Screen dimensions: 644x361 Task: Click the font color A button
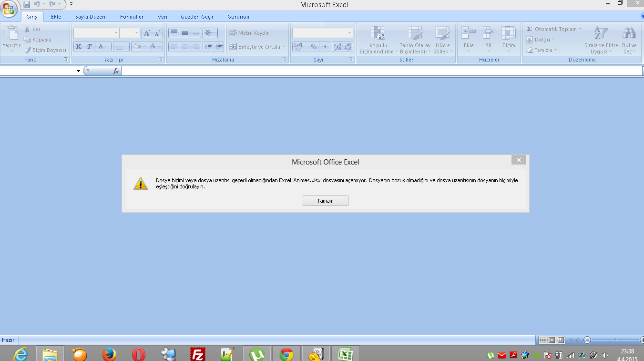click(153, 47)
